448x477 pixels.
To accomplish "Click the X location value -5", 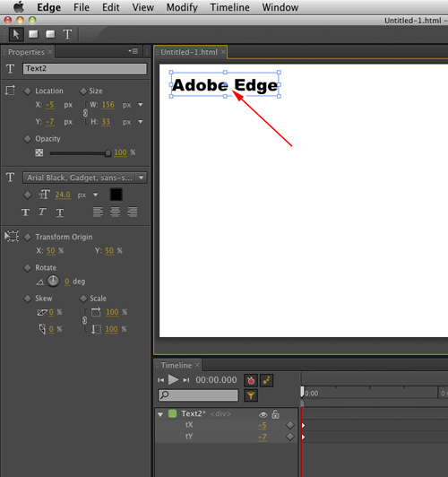I will (x=50, y=105).
